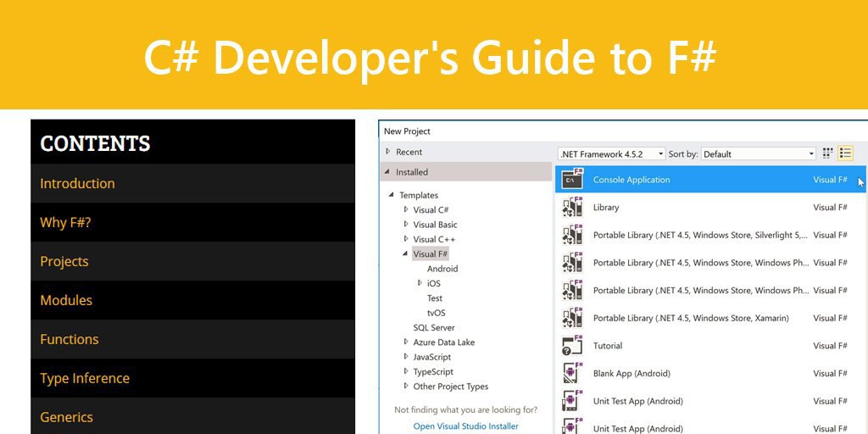
Task: Expand the Visual C# node arrow
Action: click(x=406, y=209)
